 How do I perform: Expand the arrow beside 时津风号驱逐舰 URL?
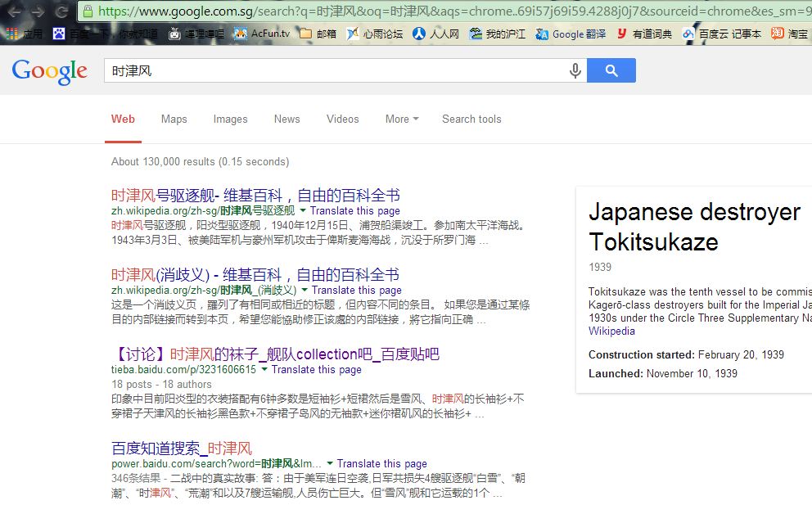click(302, 210)
